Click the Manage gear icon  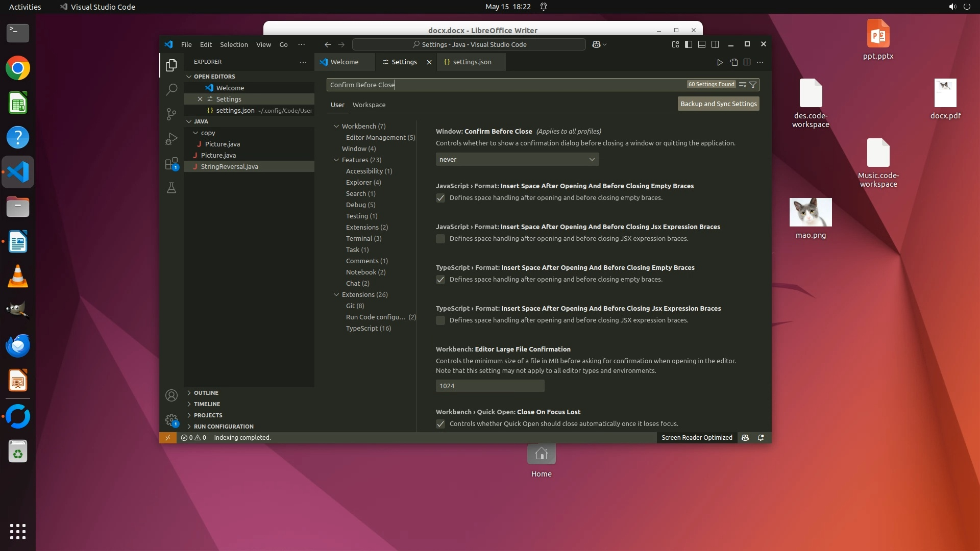171,420
